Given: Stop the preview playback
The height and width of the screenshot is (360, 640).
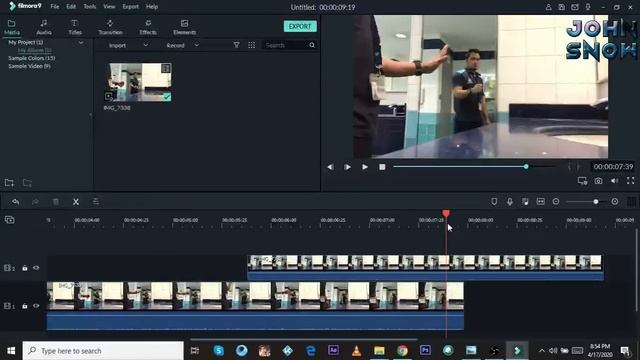Looking at the screenshot, I should point(382,167).
